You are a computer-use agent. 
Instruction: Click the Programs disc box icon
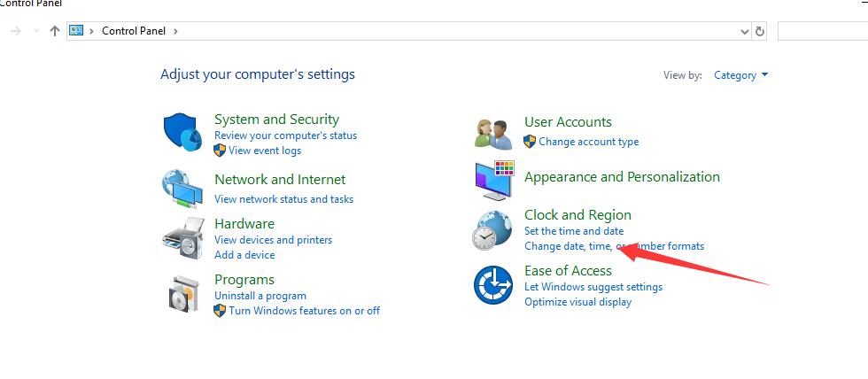tap(182, 293)
